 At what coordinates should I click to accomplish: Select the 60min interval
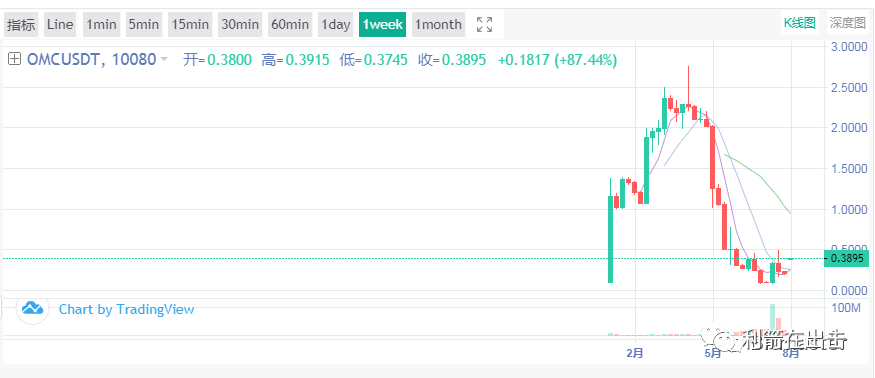pyautogui.click(x=290, y=25)
